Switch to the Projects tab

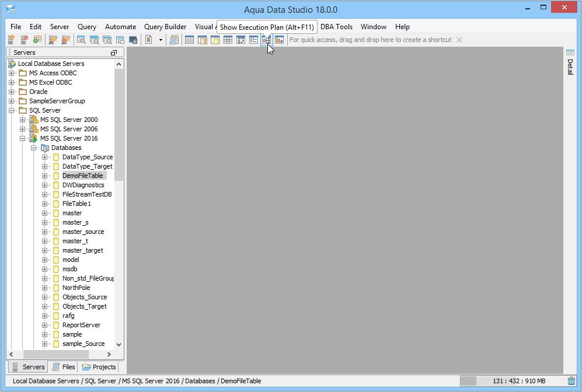[99, 367]
